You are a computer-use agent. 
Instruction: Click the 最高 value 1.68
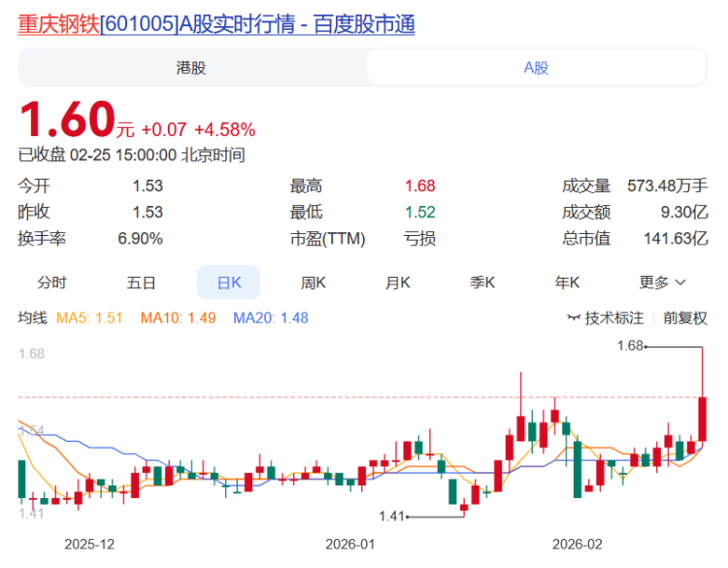(419, 186)
